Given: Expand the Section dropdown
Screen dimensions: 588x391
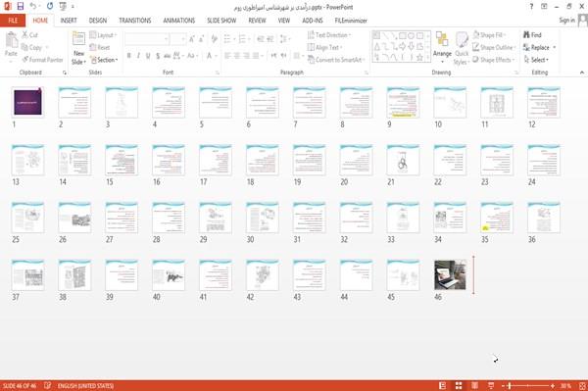Looking at the screenshot, I should click(x=104, y=60).
